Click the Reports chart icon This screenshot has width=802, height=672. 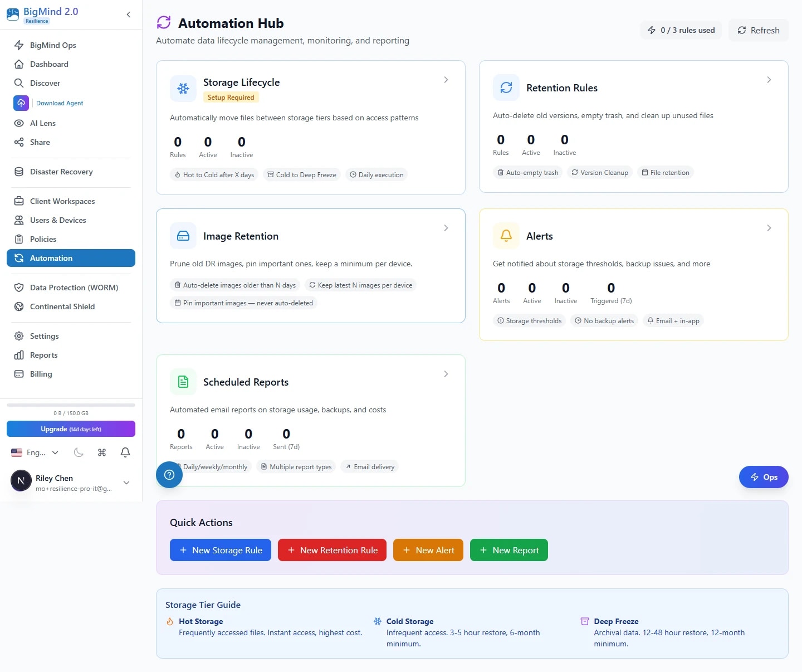[x=19, y=355]
